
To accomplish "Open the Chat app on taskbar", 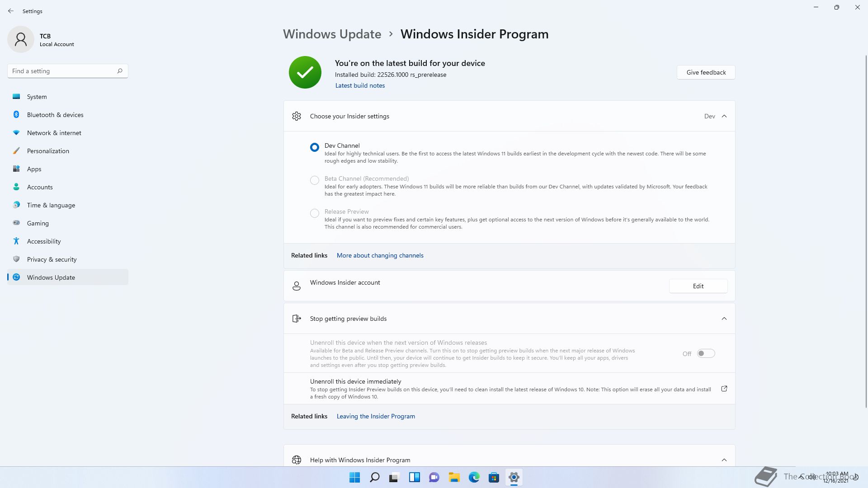I will coord(434,477).
